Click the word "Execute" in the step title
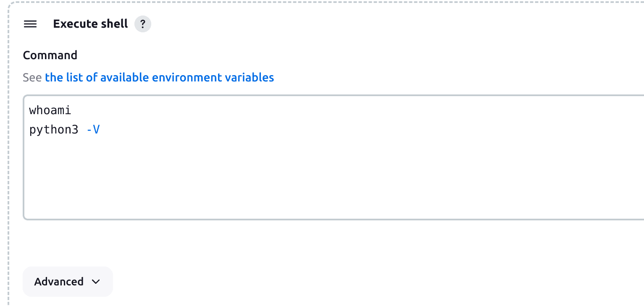 [70, 24]
